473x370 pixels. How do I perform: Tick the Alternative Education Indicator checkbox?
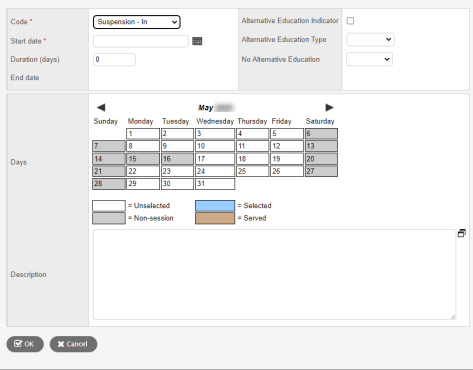(x=350, y=21)
